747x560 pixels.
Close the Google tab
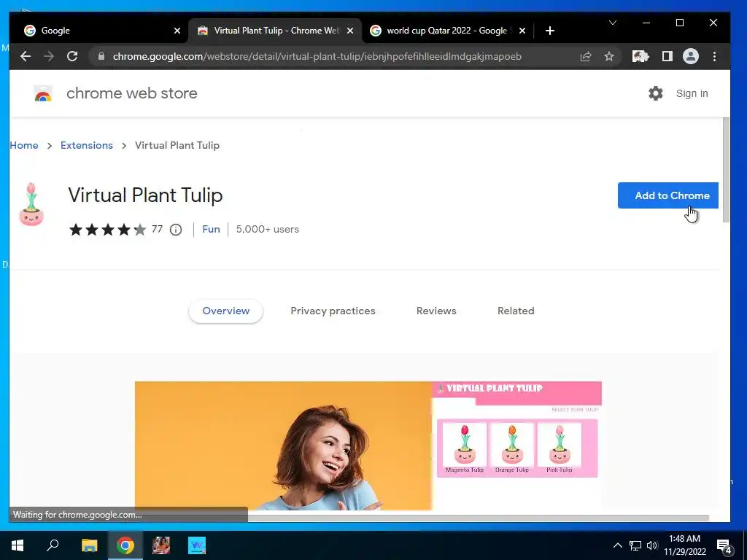[x=177, y=31]
